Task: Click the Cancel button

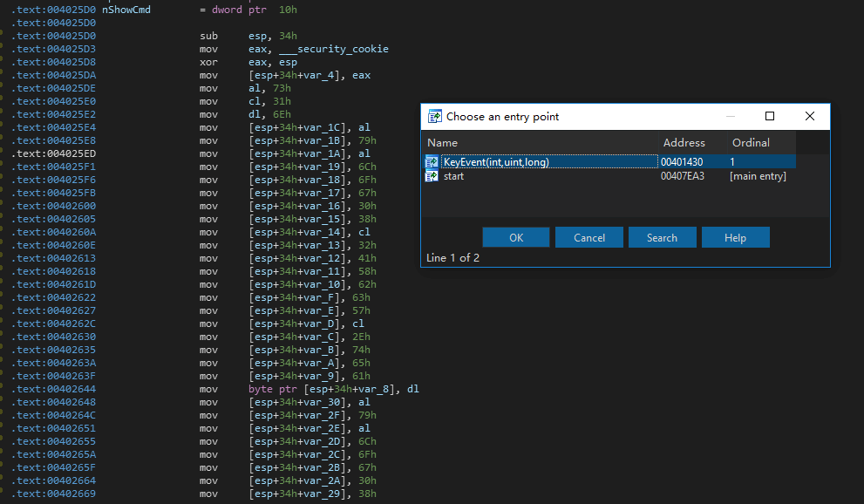Action: pos(589,237)
